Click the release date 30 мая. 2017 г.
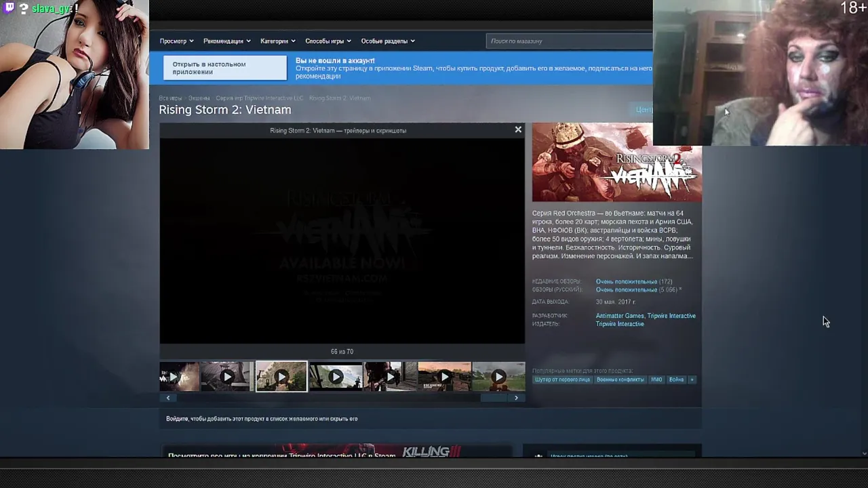This screenshot has width=868, height=488. [616, 302]
